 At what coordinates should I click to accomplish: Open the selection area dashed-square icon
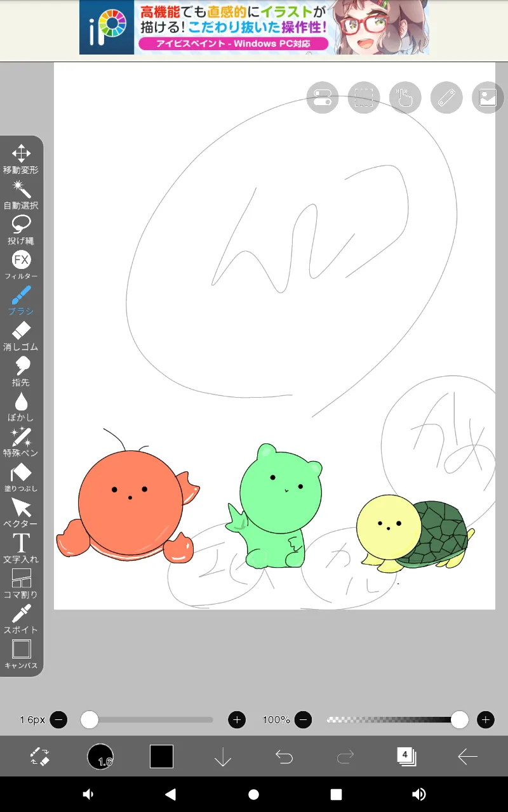(x=364, y=98)
